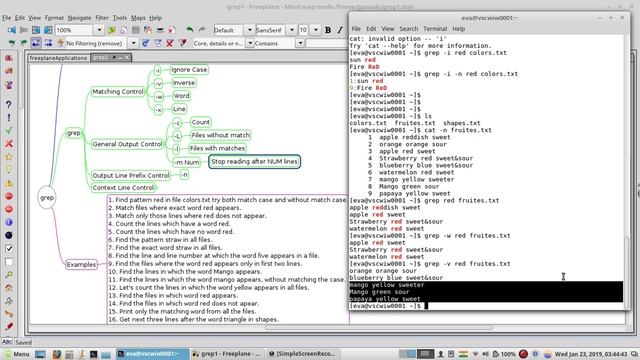Click the question mark icon in the left icon bar
Screen dimensions: 640x360
click(x=9, y=105)
